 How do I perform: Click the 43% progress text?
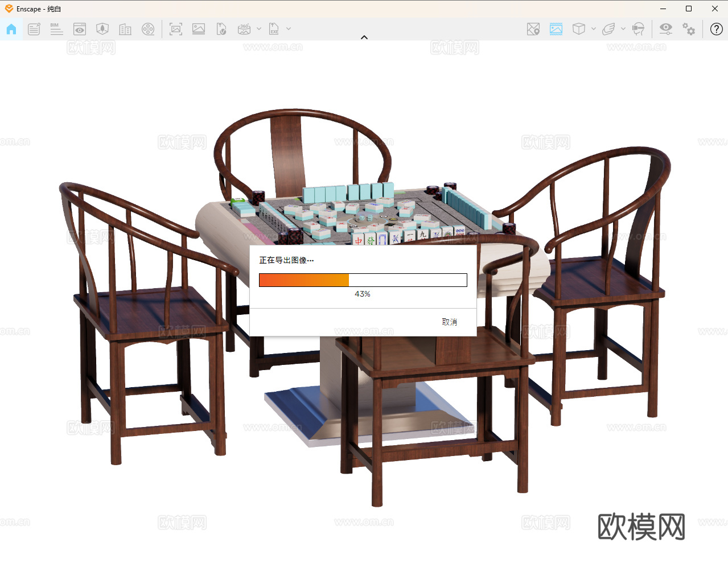[363, 294]
